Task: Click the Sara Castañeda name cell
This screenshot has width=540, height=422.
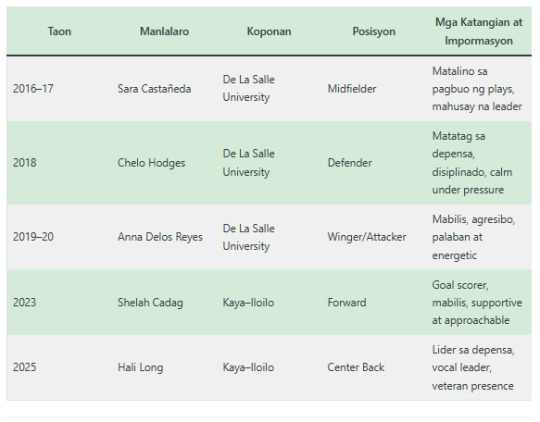Action: (154, 89)
